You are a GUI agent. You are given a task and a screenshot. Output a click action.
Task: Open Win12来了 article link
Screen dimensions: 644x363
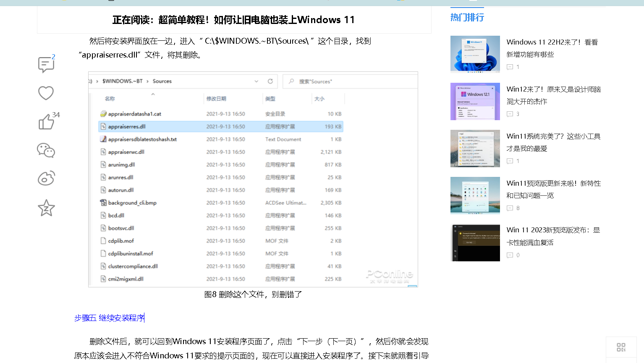click(x=553, y=95)
